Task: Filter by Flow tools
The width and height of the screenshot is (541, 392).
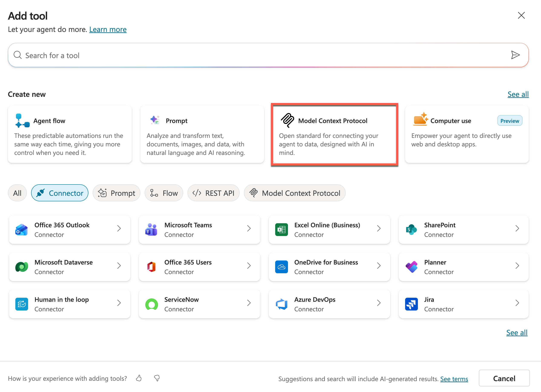Action: point(164,193)
